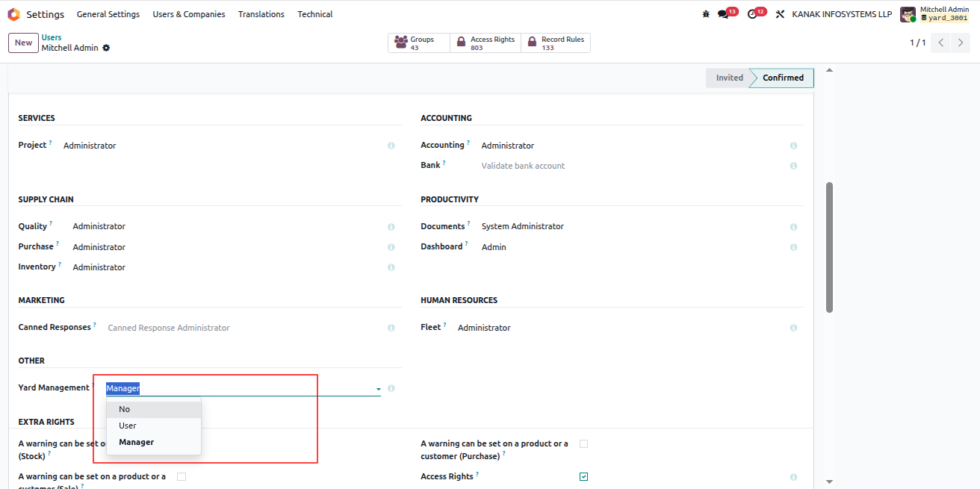
Task: Choose Manager in Yard Management dropdown
Action: (x=154, y=442)
